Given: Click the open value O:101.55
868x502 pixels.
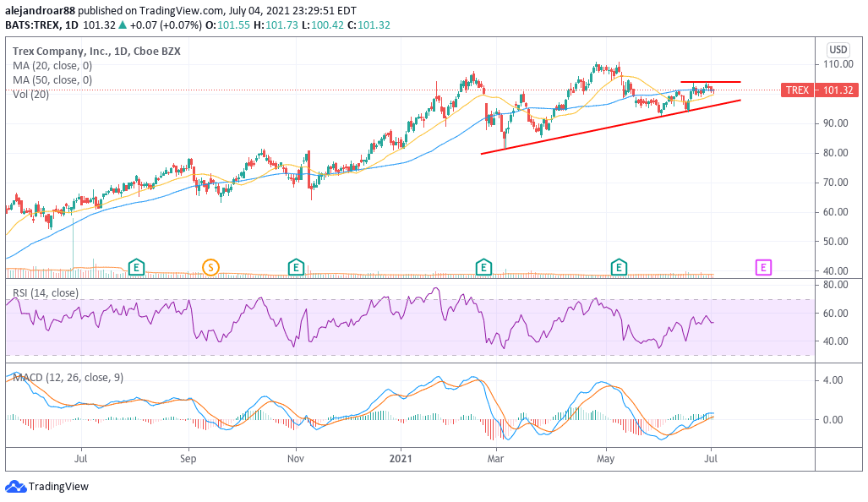Looking at the screenshot, I should point(227,25).
